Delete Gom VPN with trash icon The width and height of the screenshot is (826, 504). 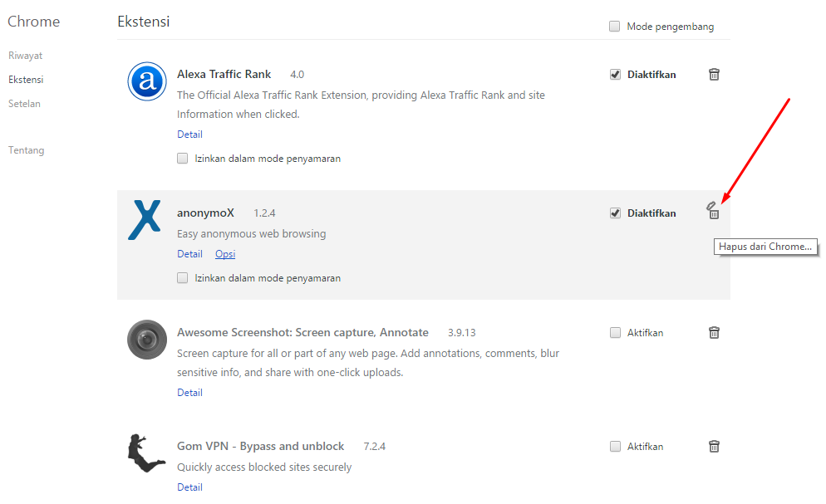pos(714,446)
